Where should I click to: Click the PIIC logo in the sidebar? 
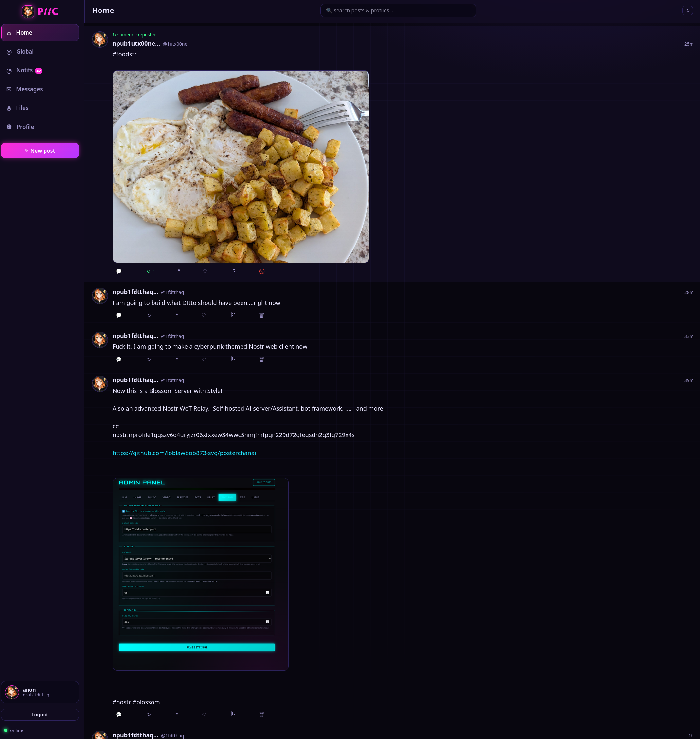(x=40, y=11)
